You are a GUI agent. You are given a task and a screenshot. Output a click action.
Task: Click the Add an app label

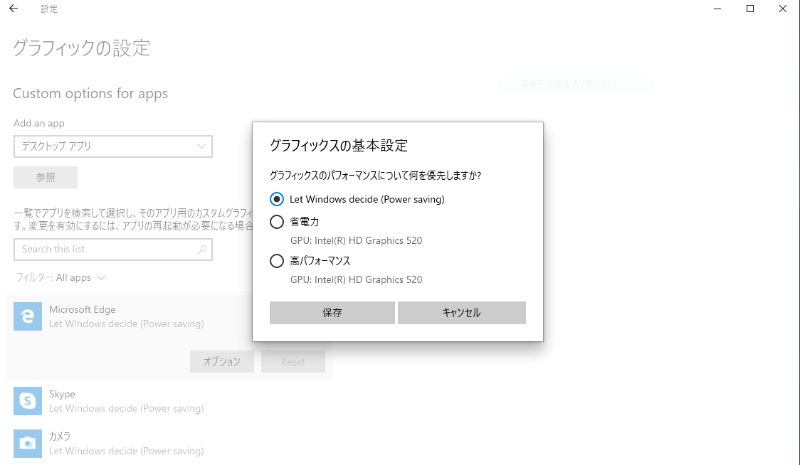(39, 123)
